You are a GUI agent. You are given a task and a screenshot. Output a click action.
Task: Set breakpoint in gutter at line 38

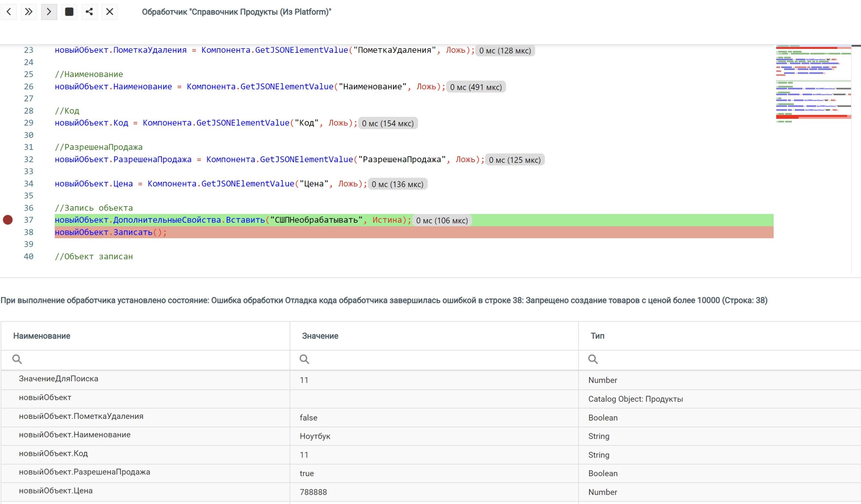pyautogui.click(x=8, y=232)
